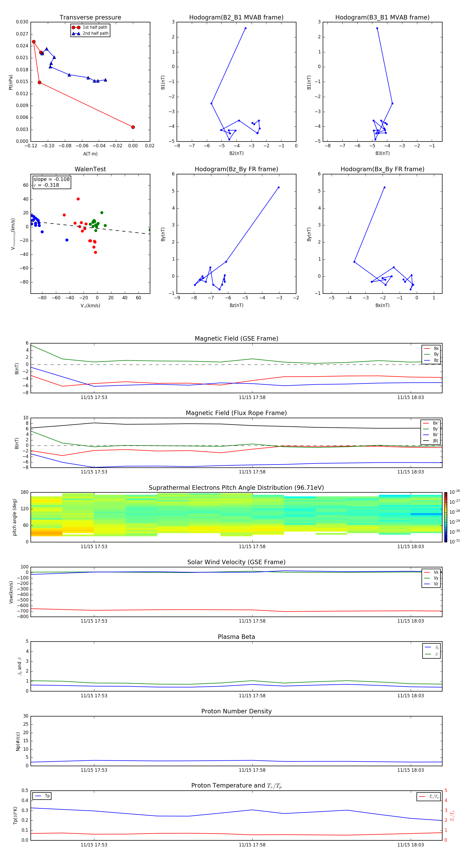Click the 'A(T·m)' x-axis label
This screenshot has height=868, width=473.
coord(90,154)
